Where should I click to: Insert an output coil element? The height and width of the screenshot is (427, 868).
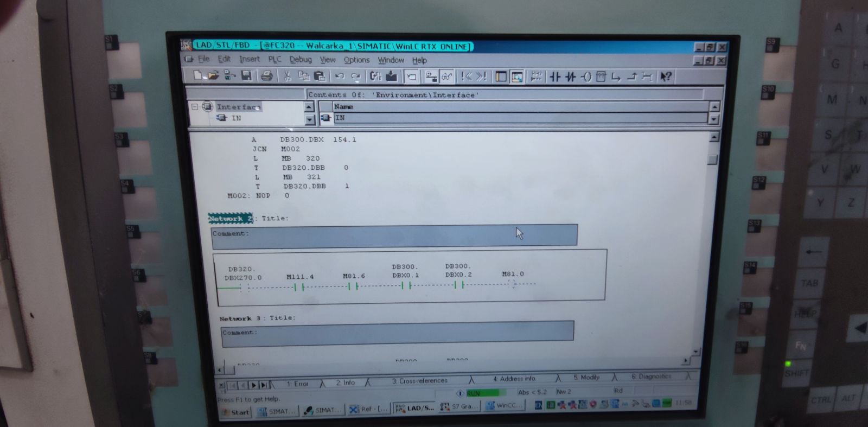[x=586, y=77]
